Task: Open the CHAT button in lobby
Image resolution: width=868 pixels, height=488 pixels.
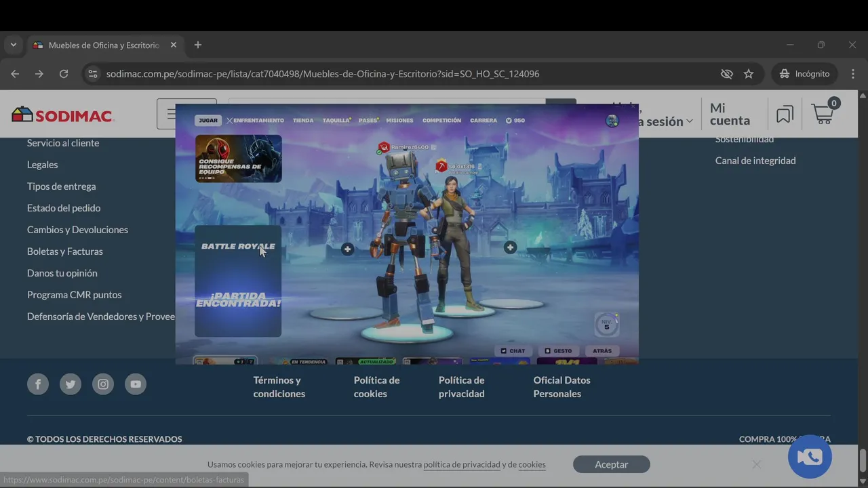Action: [513, 351]
